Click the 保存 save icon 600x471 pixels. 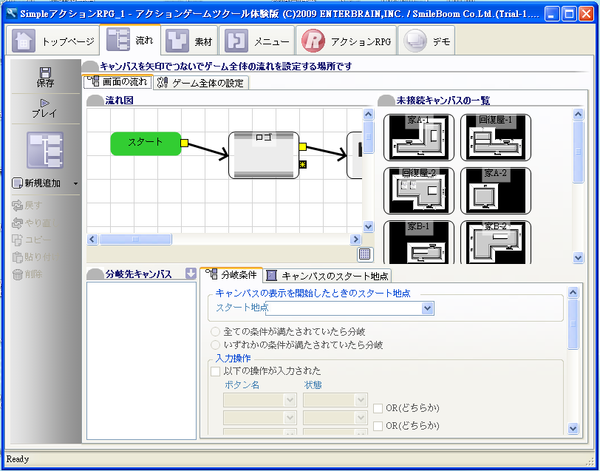click(x=45, y=77)
